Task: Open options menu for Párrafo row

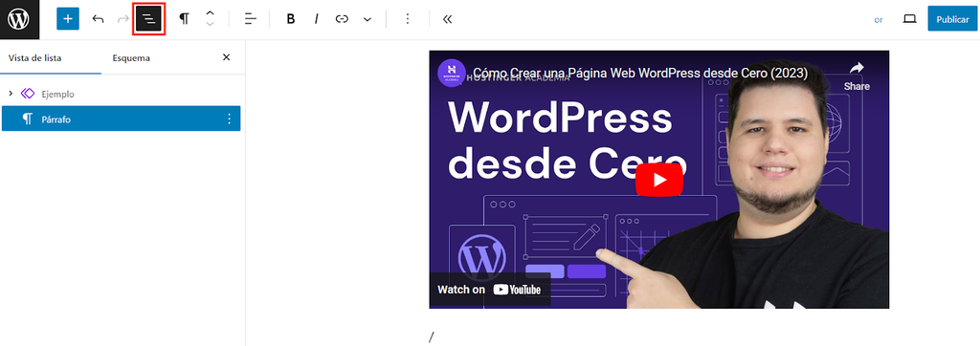Action: (x=229, y=119)
